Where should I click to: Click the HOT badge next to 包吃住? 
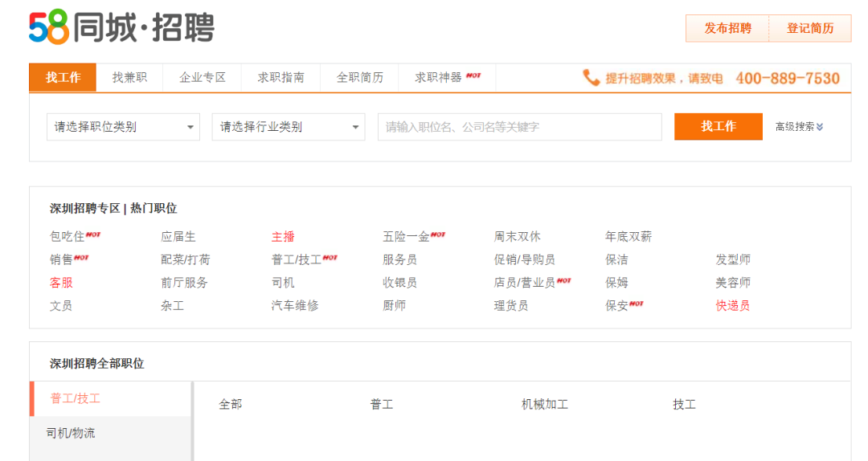pyautogui.click(x=93, y=235)
